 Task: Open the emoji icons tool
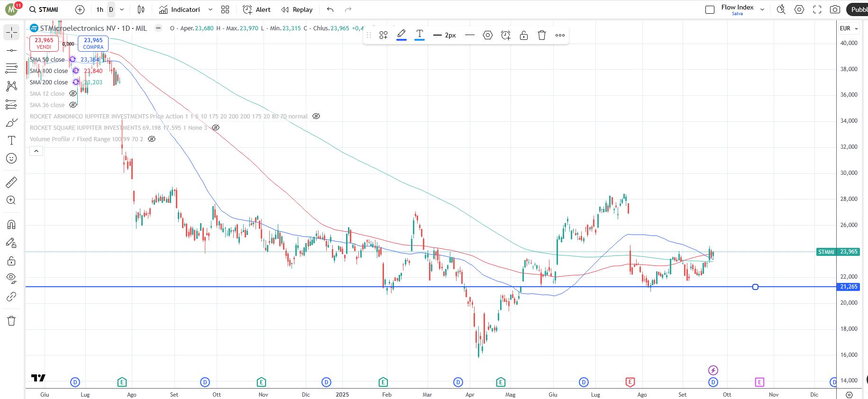11,158
